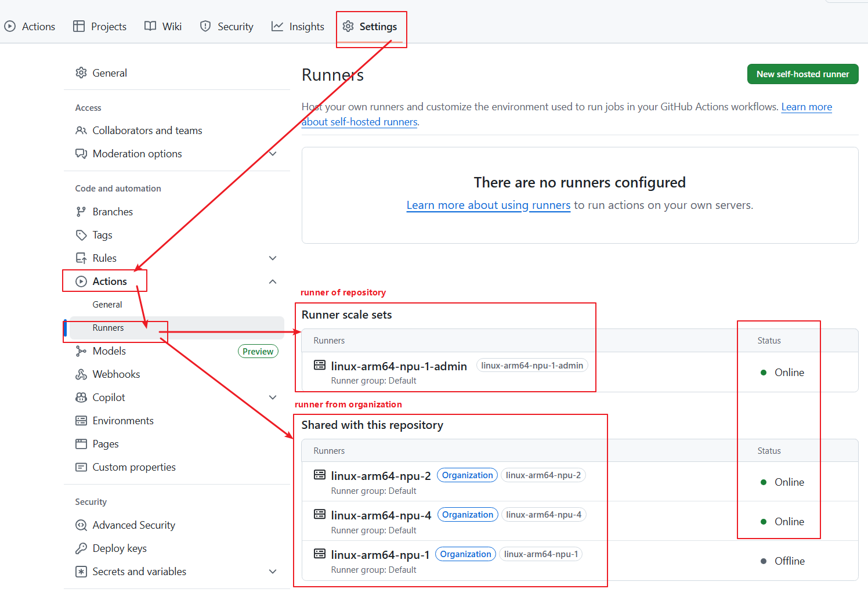Click the Models icon in the sidebar
Image resolution: width=868 pixels, height=596 pixels.
pyautogui.click(x=81, y=351)
